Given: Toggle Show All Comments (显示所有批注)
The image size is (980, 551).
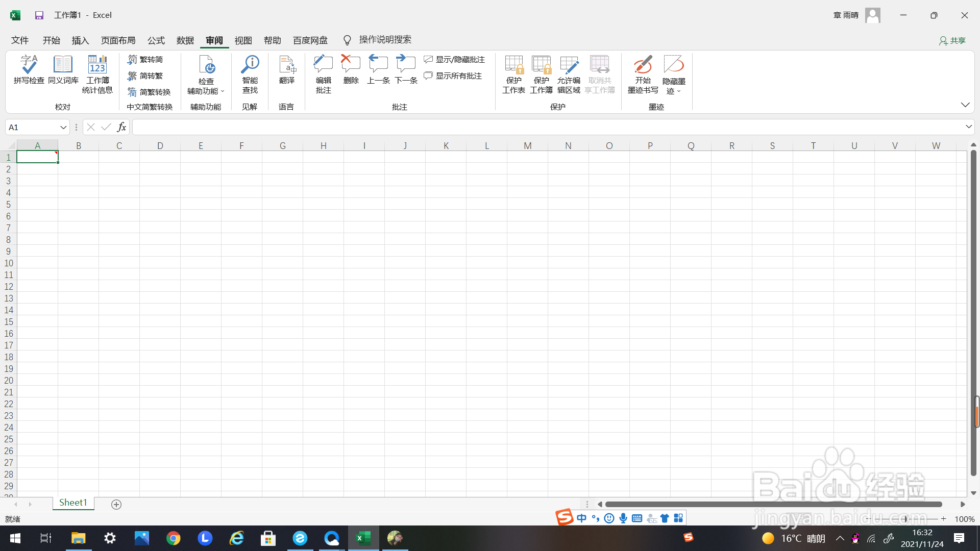Looking at the screenshot, I should tap(453, 76).
